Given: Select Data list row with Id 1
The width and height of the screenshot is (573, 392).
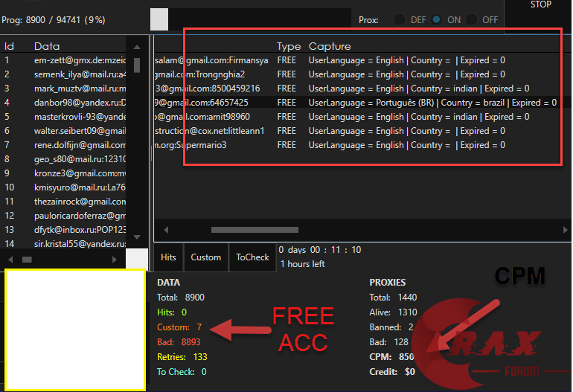Looking at the screenshot, I should (64, 60).
